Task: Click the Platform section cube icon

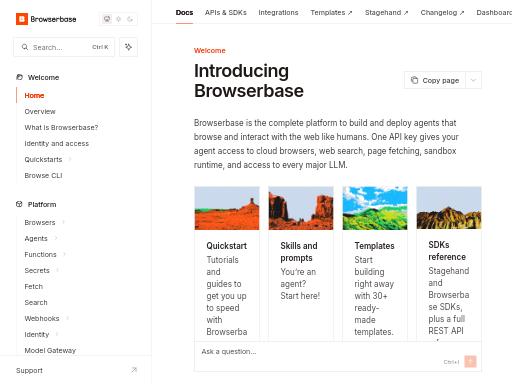Action: [19, 204]
